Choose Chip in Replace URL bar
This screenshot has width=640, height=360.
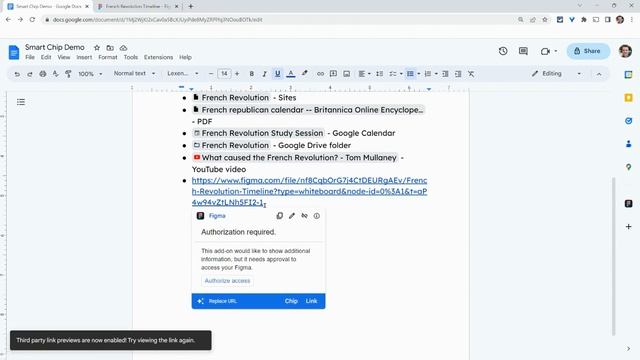coord(291,301)
